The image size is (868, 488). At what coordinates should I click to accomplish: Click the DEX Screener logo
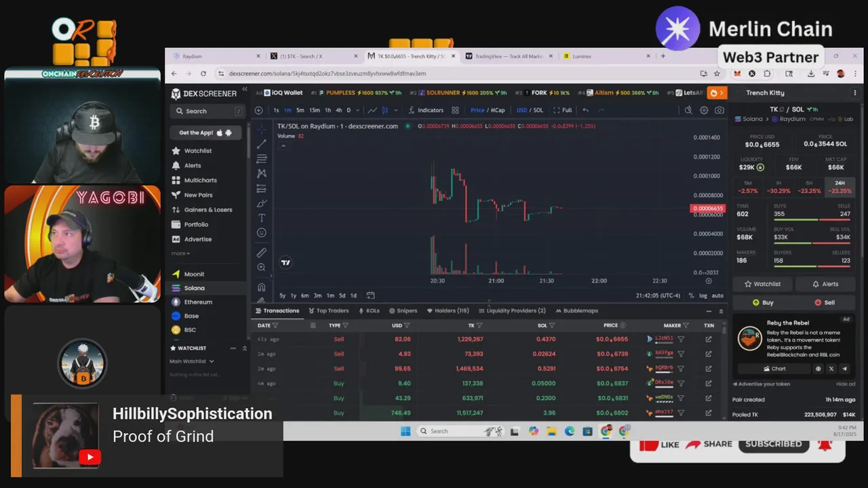click(203, 94)
